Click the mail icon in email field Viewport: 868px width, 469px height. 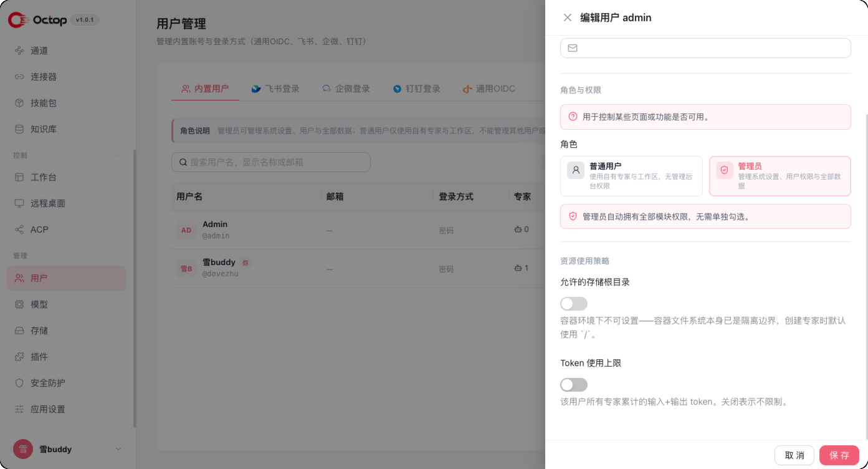click(x=573, y=48)
